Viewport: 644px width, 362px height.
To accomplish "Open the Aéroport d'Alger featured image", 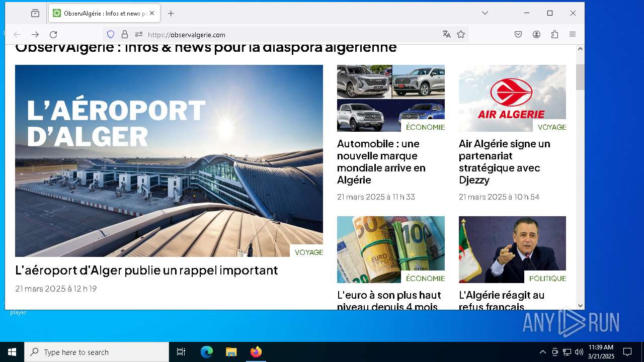I will [169, 161].
